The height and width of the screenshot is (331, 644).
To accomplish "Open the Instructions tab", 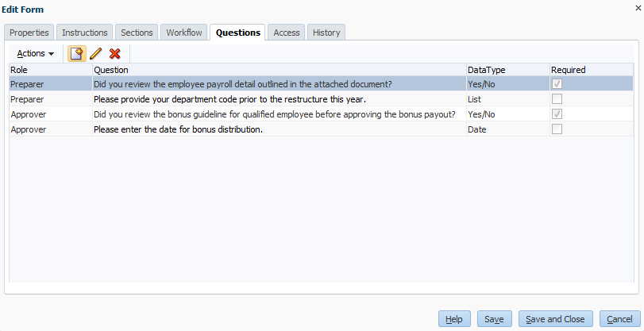I will click(x=85, y=33).
